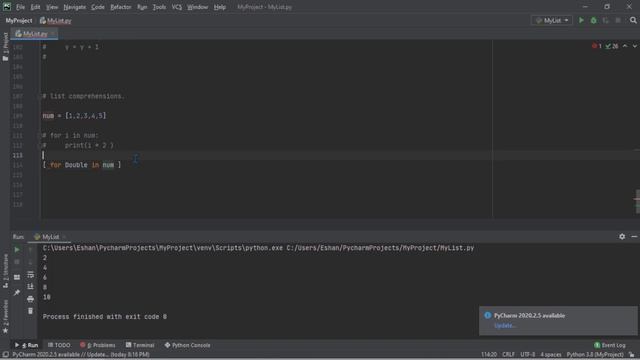
Task: Open line separator CRLF selector
Action: (508, 354)
